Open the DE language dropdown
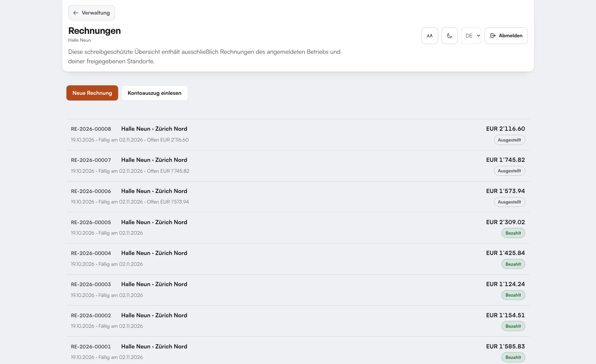 (x=471, y=36)
